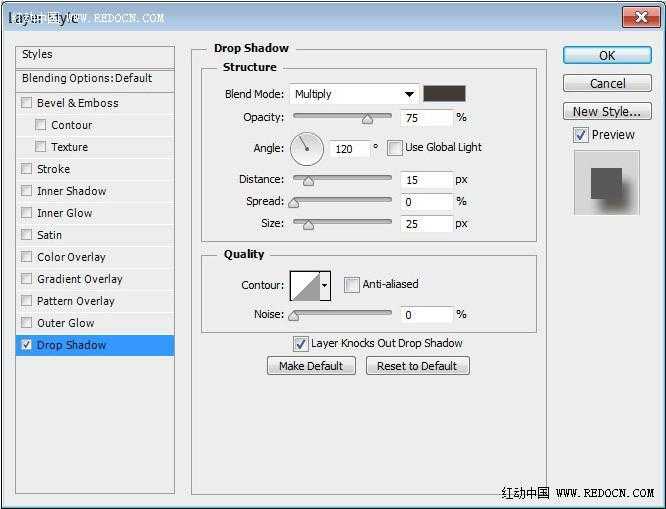Viewport: 666px width, 509px height.
Task: Open the Contour picker dropdown arrow
Action: 325,286
